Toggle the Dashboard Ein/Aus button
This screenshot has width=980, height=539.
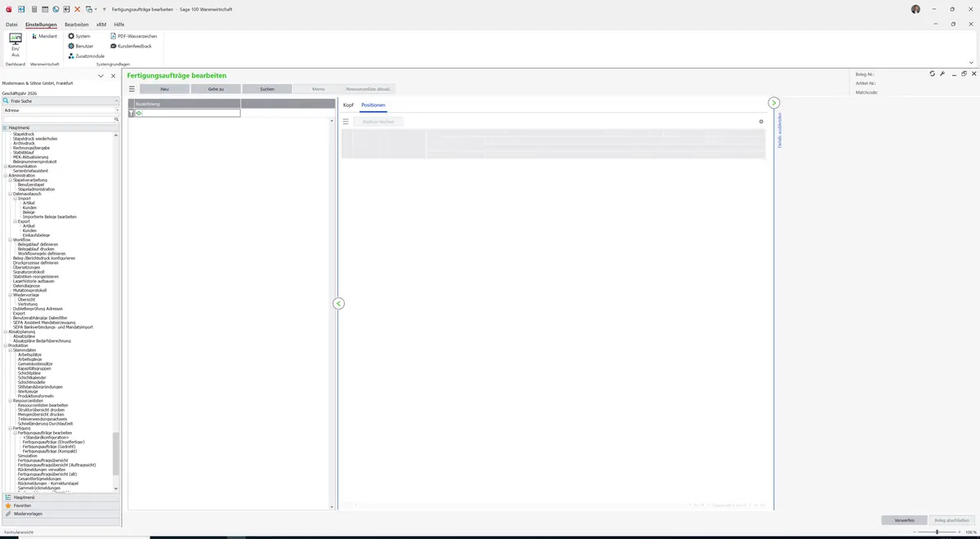point(16,46)
